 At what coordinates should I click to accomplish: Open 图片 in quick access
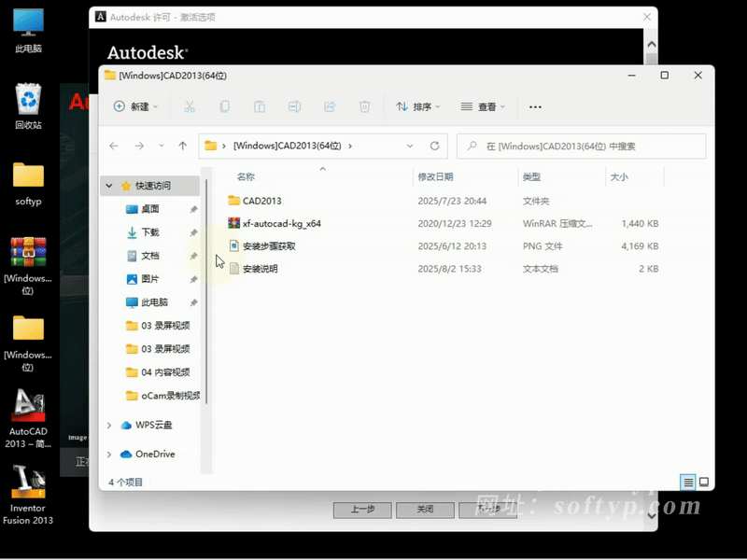tap(150, 278)
